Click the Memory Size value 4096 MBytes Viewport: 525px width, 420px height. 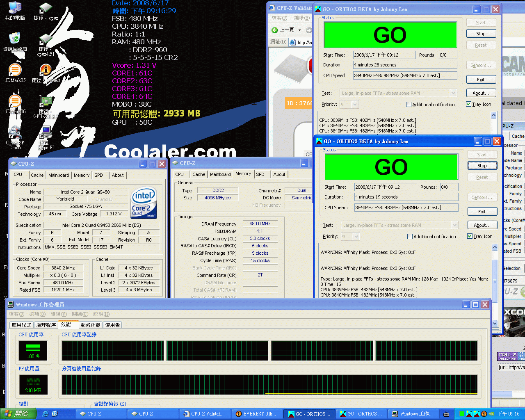tap(217, 198)
